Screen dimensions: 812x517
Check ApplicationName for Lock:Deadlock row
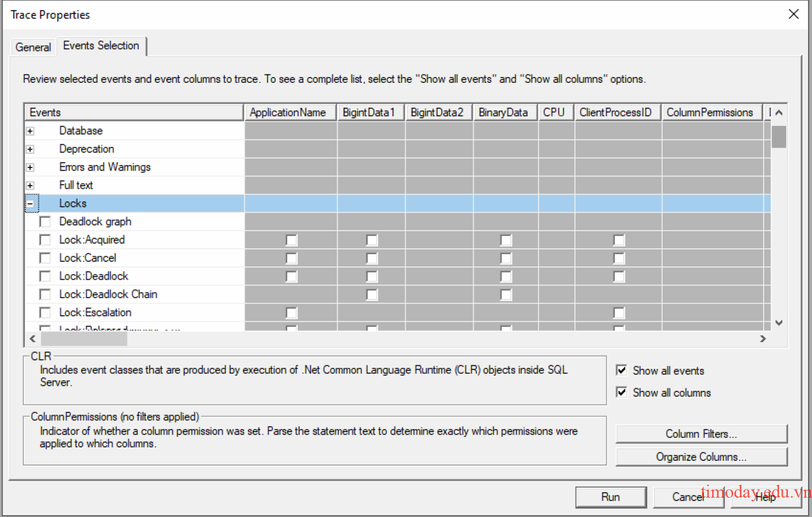pos(291,276)
